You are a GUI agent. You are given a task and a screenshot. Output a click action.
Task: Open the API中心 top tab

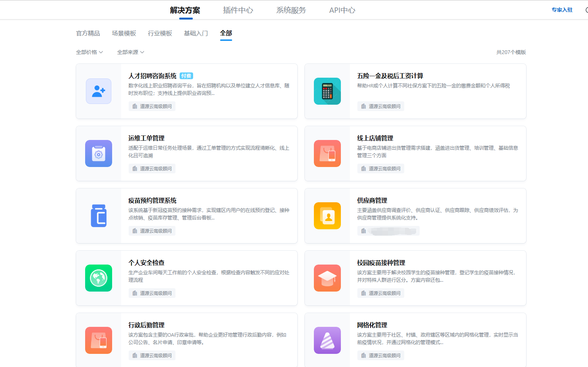tap(342, 10)
